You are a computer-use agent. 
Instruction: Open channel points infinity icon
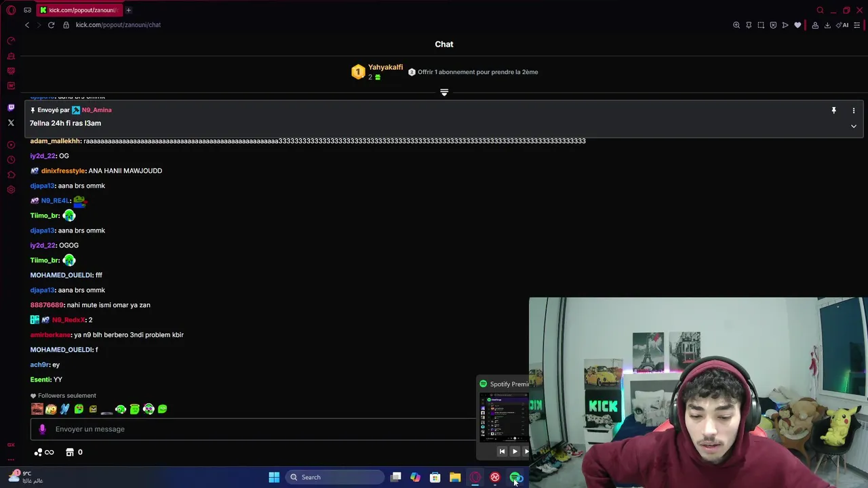click(44, 452)
